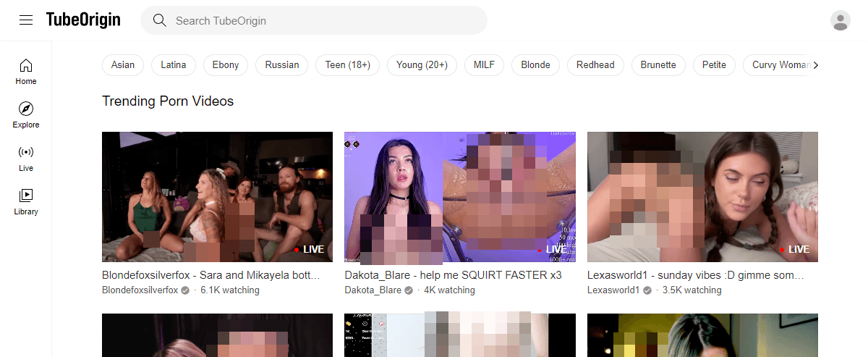Click the "6.1K watching" text
Viewport: 868px width, 357px height.
(230, 290)
